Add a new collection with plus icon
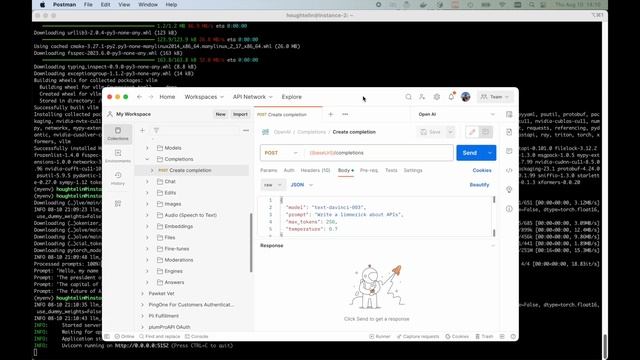 (x=142, y=130)
